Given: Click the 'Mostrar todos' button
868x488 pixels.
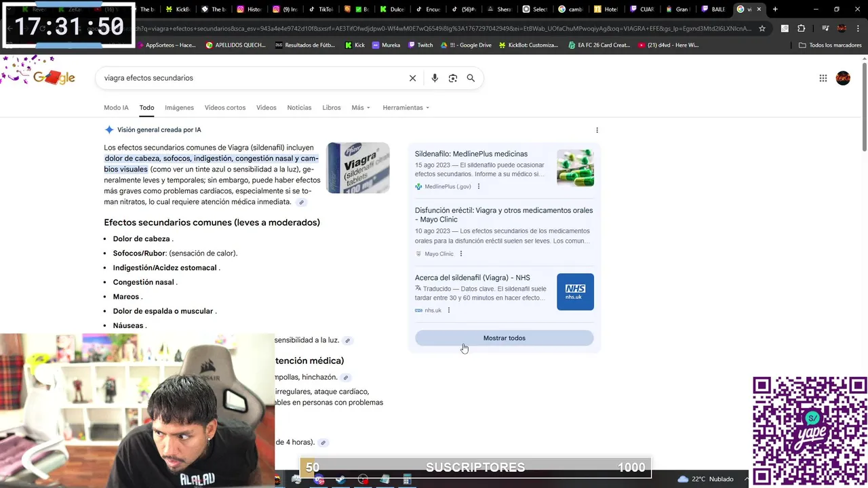Looking at the screenshot, I should pos(504,338).
